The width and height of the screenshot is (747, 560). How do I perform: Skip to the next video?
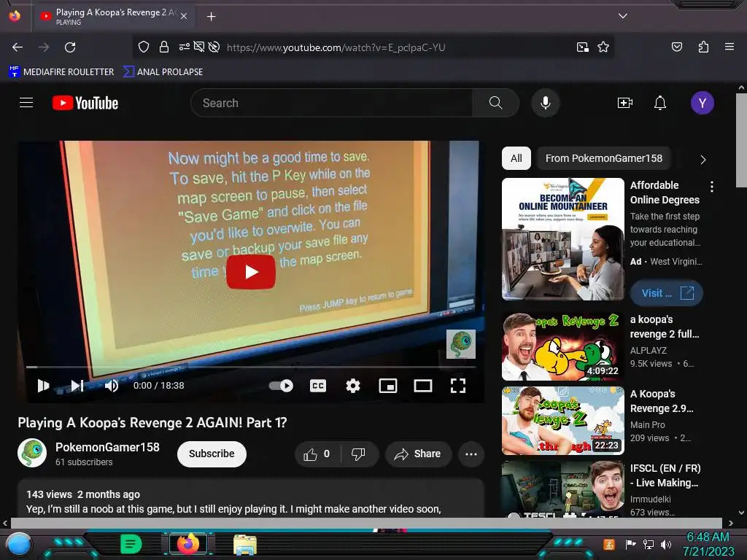pos(77,386)
